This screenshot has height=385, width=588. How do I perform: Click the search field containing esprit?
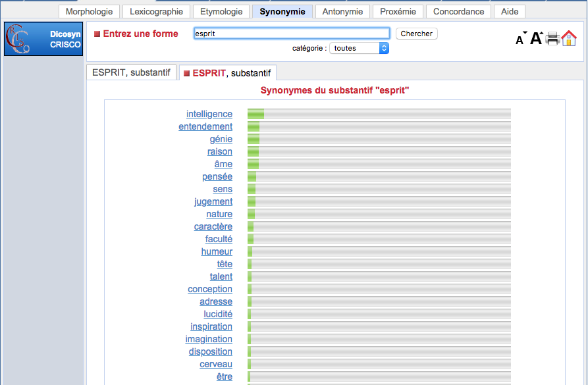click(292, 34)
